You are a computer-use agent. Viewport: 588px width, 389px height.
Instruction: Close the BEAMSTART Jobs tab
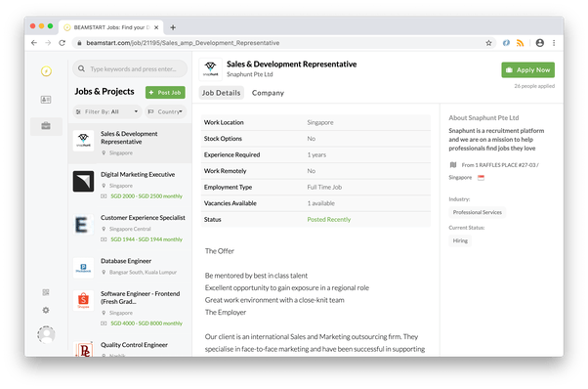156,27
